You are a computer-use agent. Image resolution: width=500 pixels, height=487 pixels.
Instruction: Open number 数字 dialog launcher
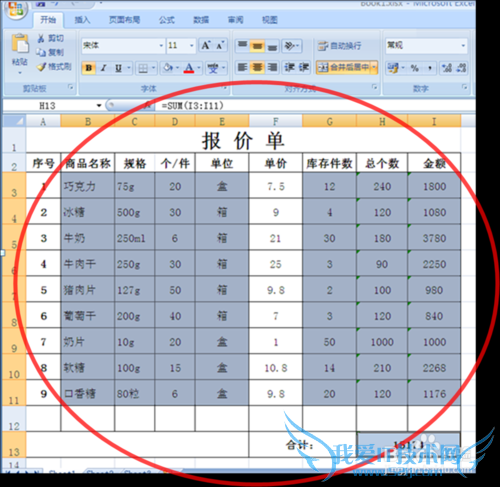tap(464, 87)
